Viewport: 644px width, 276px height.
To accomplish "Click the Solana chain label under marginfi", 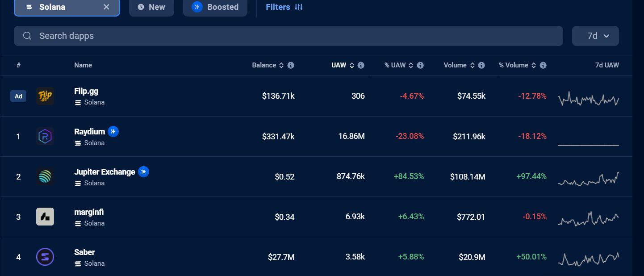I will pyautogui.click(x=89, y=223).
